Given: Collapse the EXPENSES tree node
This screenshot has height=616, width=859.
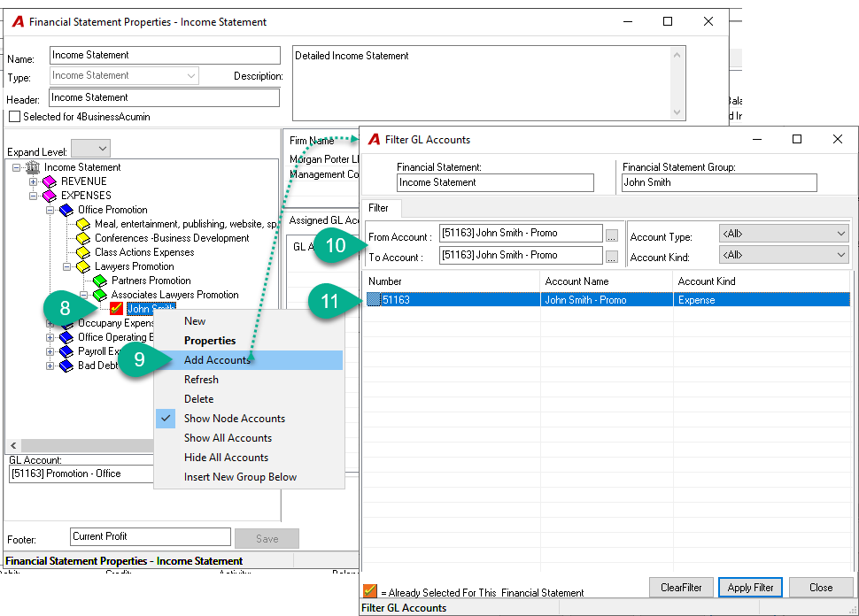Looking at the screenshot, I should point(33,196).
